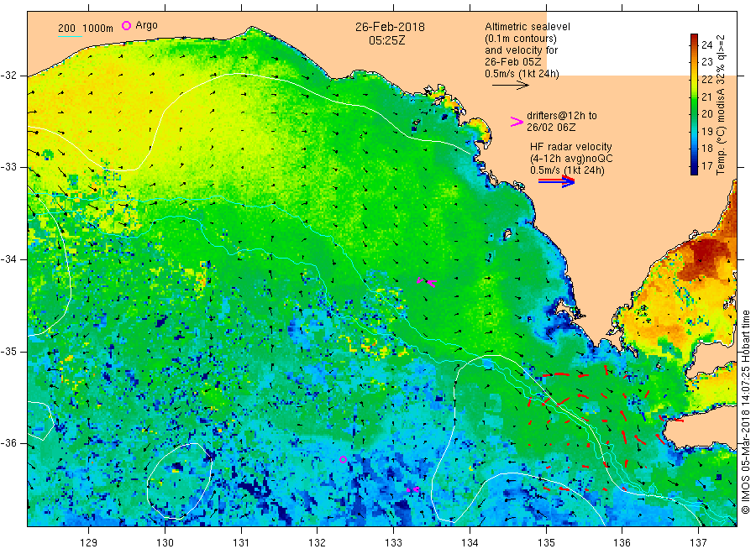Click the '0.5m/s (1kt 24h)' text under HF radar
756x554 pixels.
coord(567,170)
